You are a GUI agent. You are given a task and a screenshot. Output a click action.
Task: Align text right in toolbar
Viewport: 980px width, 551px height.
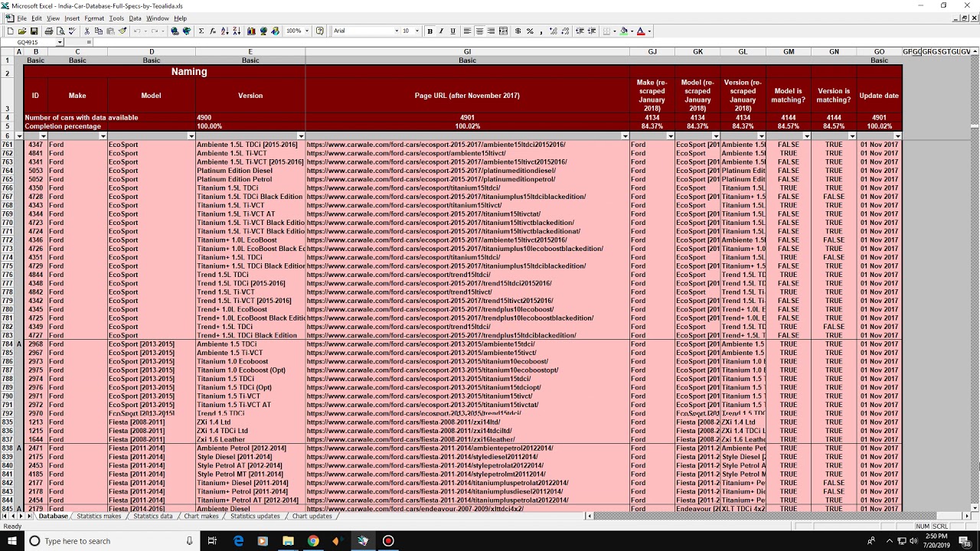[x=491, y=31]
